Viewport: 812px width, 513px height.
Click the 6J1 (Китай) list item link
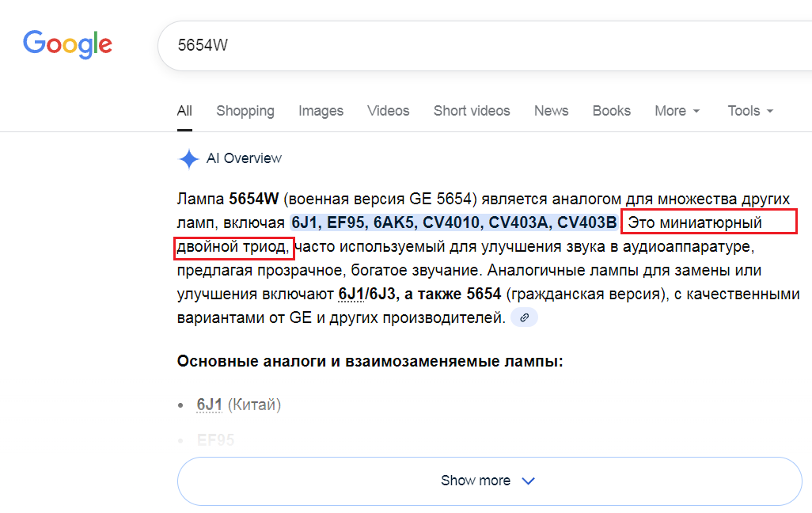coord(210,405)
